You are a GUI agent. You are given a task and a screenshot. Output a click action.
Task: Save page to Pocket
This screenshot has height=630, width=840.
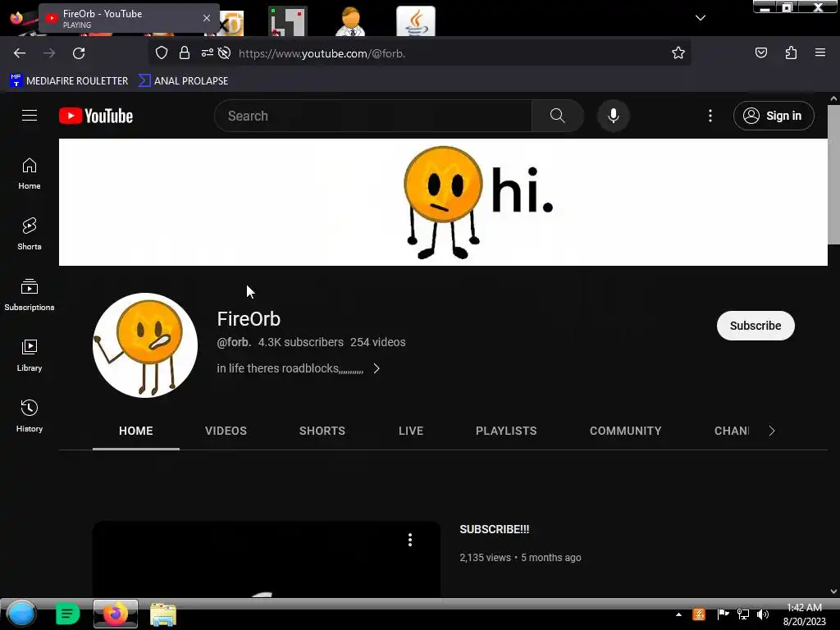(760, 52)
